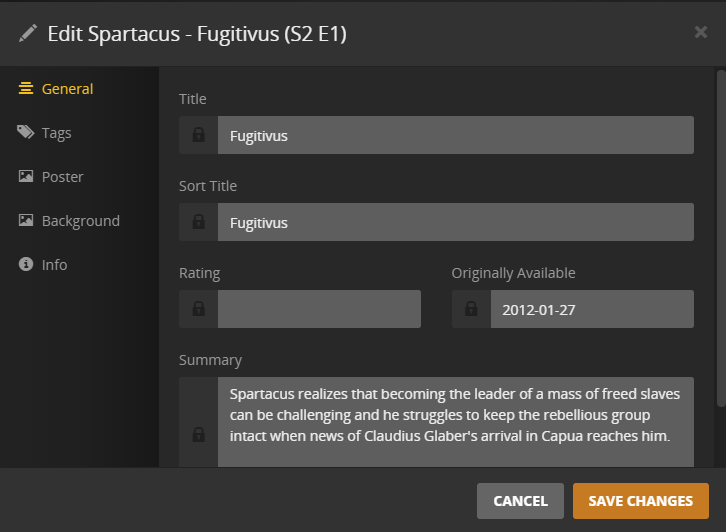Toggle the Originally Available lock
Image resolution: width=726 pixels, height=532 pixels.
[x=471, y=309]
